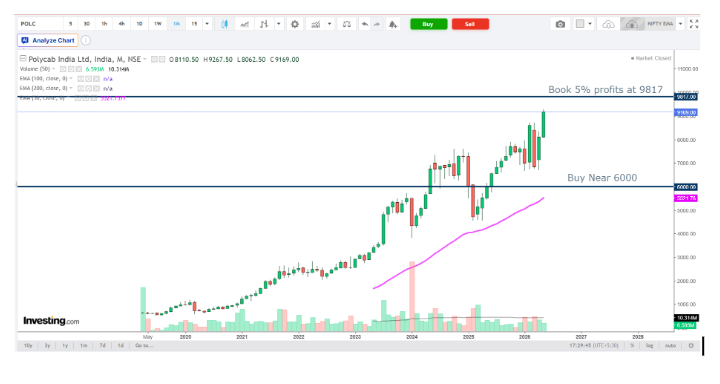The width and height of the screenshot is (720, 384).
Task: Switch to the 1D timeframe
Action: click(x=139, y=24)
